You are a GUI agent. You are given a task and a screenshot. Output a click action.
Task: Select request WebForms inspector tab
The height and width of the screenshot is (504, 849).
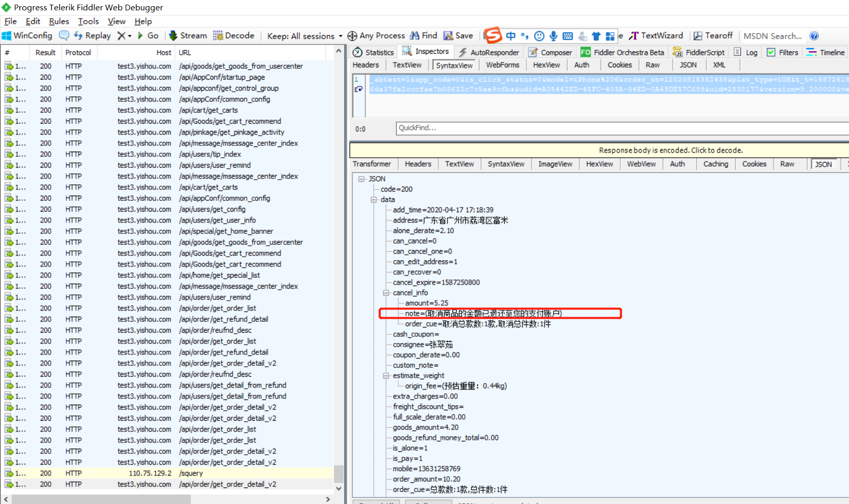pyautogui.click(x=502, y=65)
